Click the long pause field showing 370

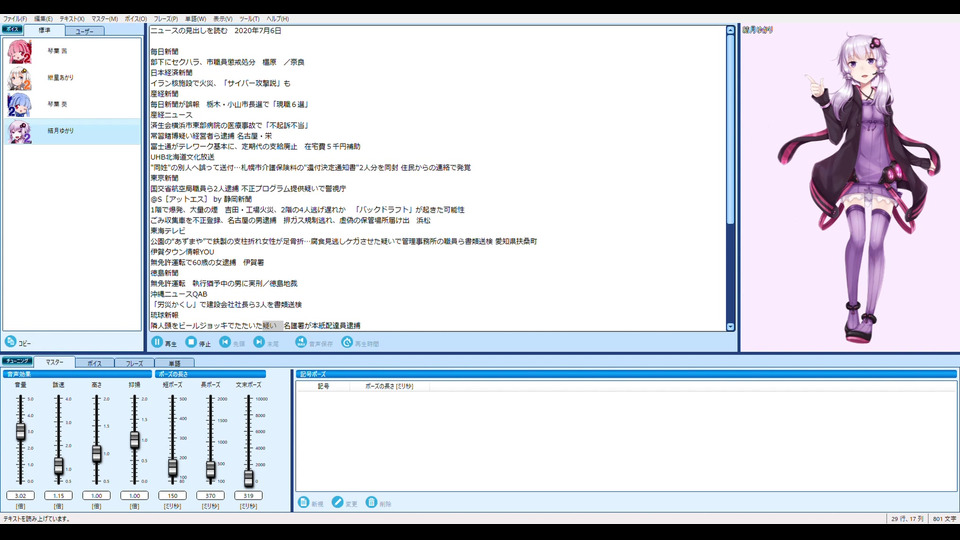coord(210,495)
